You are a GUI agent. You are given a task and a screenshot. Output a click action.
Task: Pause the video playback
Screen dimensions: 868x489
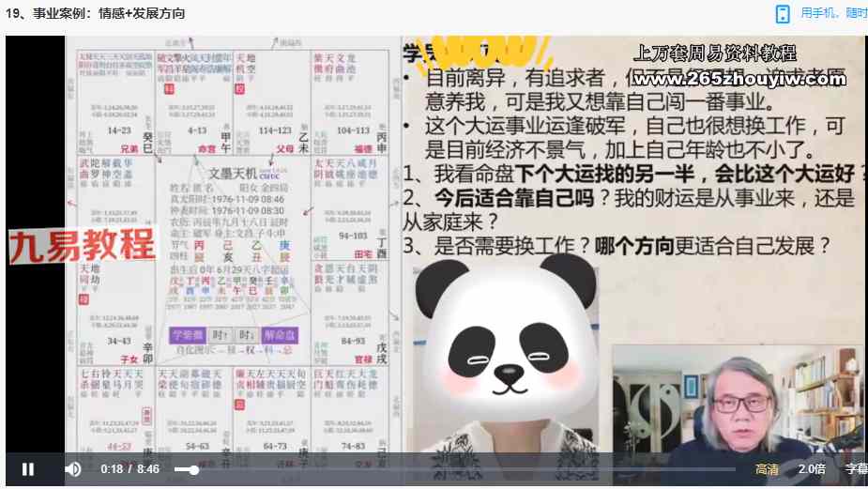pos(28,469)
